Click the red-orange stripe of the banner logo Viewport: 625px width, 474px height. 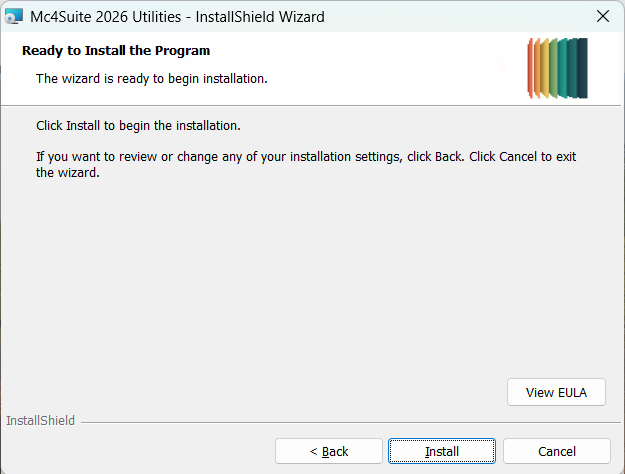pyautogui.click(x=532, y=70)
